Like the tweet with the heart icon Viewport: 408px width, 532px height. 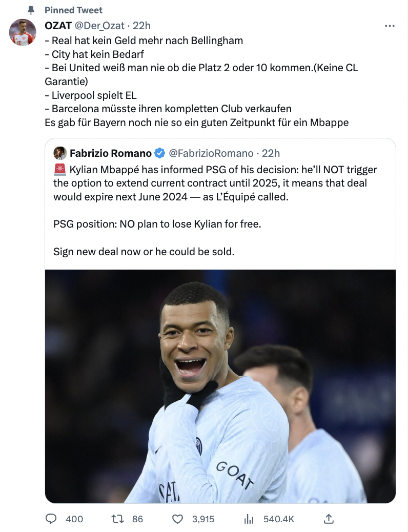[x=177, y=519]
